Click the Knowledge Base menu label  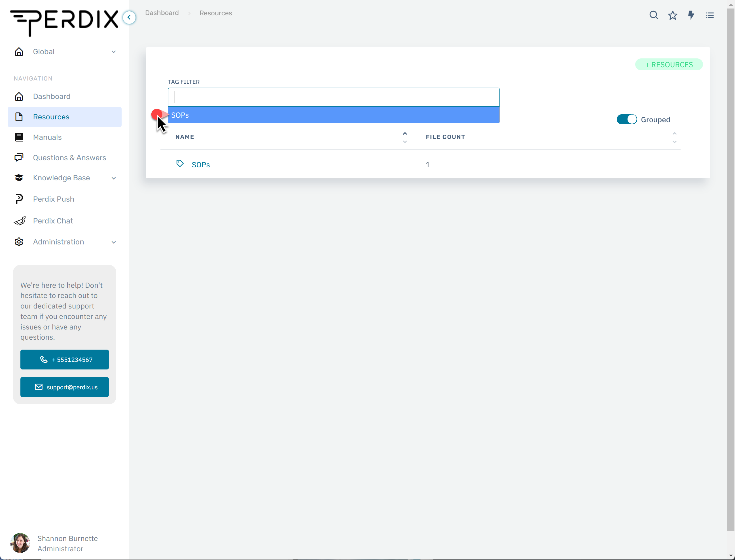click(x=61, y=178)
